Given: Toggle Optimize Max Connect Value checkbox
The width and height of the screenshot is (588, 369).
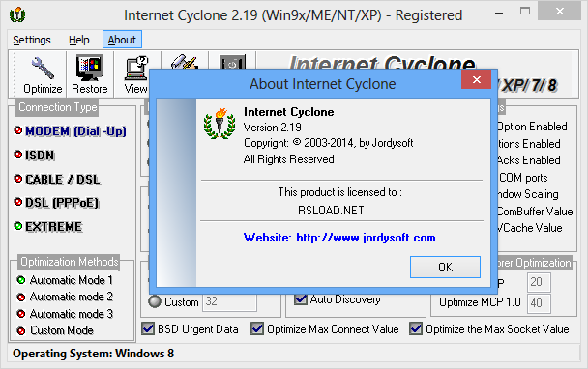Looking at the screenshot, I should 257,328.
